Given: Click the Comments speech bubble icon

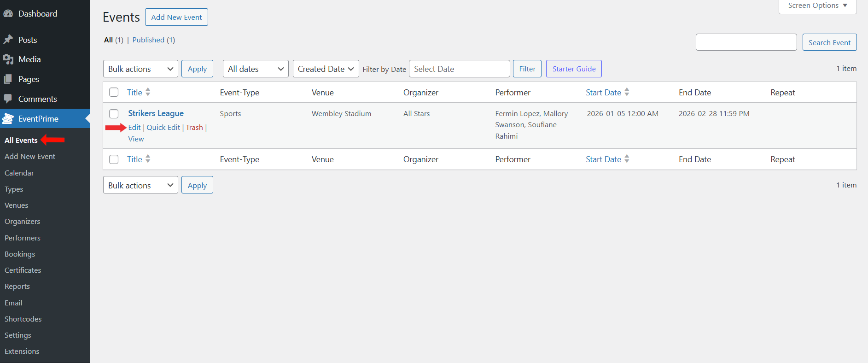Looking at the screenshot, I should click(x=8, y=99).
